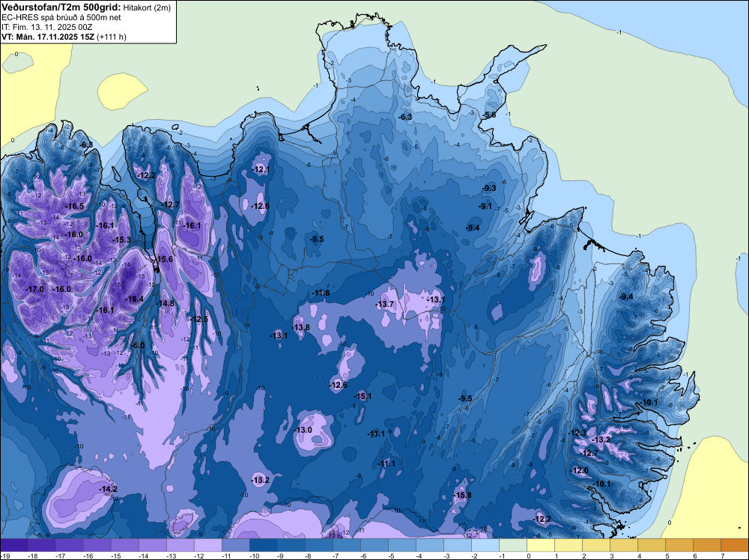Click the -15.3 temperature value
This screenshot has width=749, height=560.
tap(121, 240)
